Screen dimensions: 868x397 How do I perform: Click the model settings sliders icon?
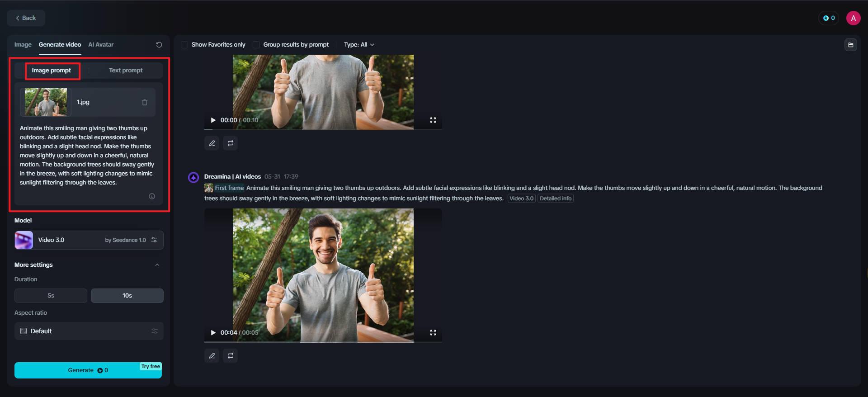coord(154,240)
